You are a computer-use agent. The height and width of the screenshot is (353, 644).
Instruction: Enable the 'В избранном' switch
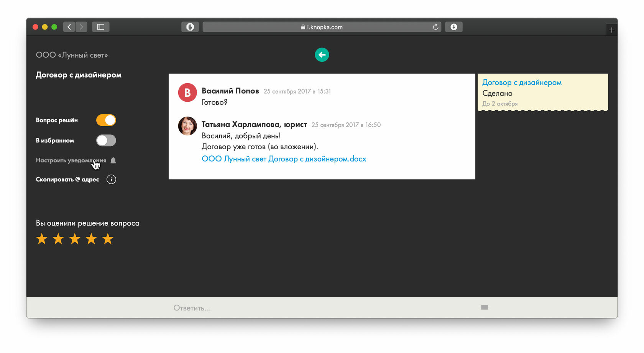point(106,140)
